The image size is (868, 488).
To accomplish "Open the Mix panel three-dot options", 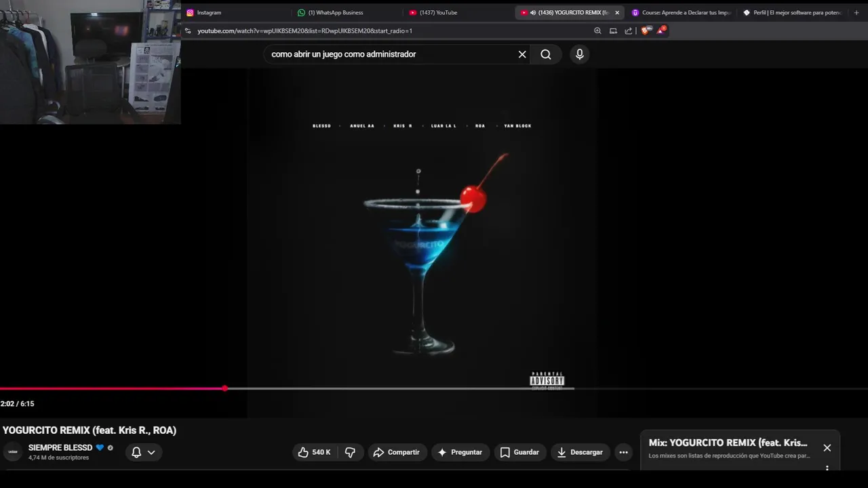I will tap(827, 468).
